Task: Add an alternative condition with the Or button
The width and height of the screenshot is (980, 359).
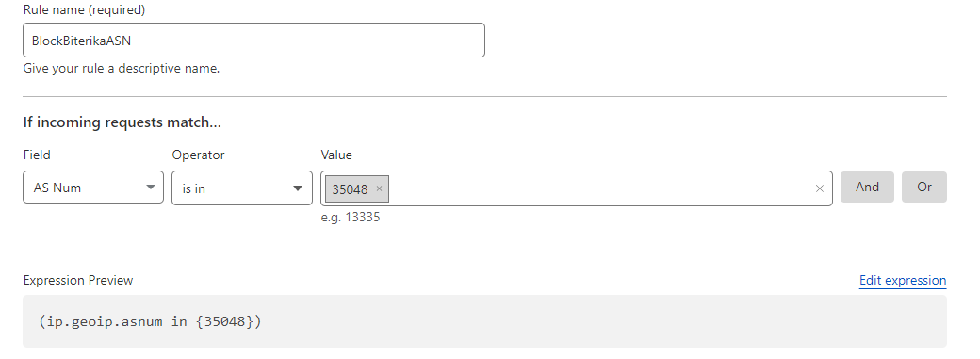Action: pyautogui.click(x=923, y=187)
